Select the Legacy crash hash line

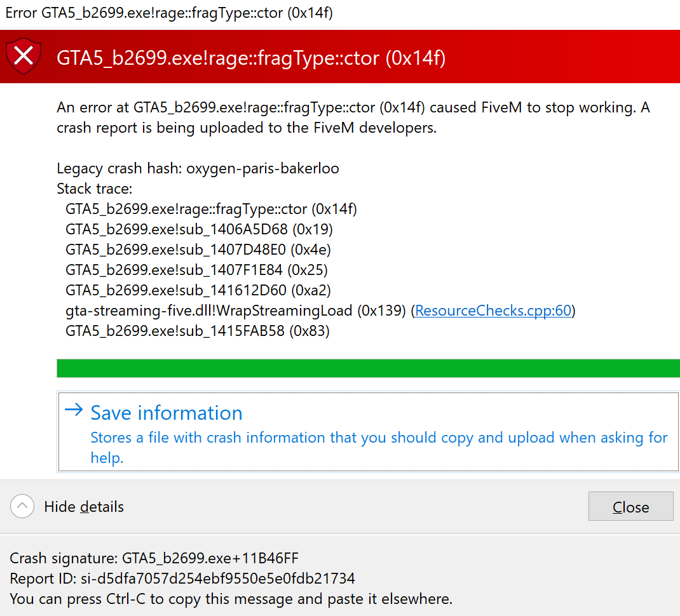198,168
